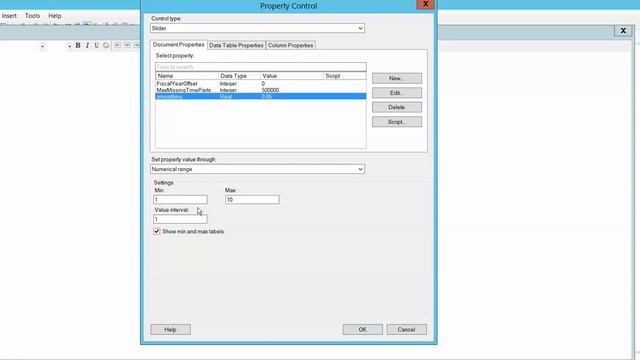
Task: Click the Edit... property button
Action: tap(397, 93)
